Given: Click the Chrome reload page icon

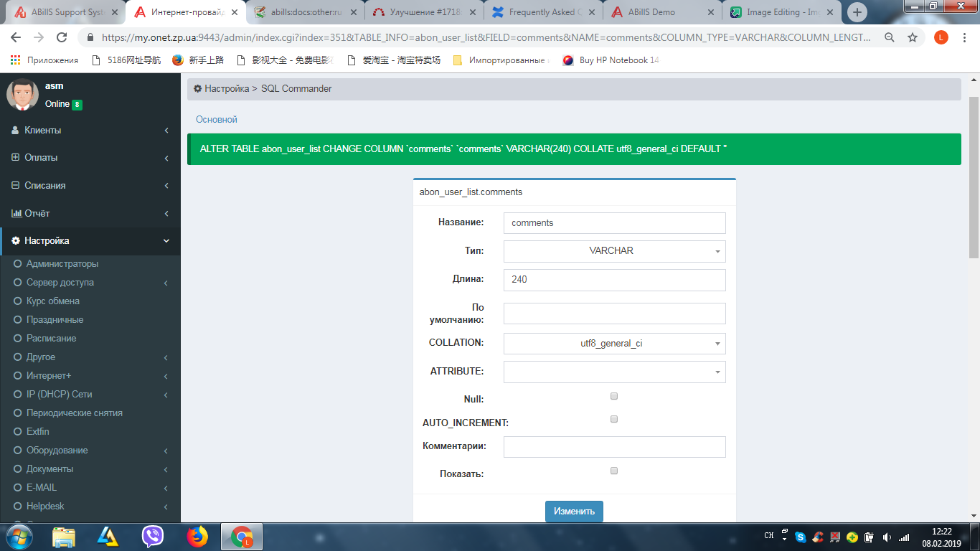Looking at the screenshot, I should coord(62,37).
